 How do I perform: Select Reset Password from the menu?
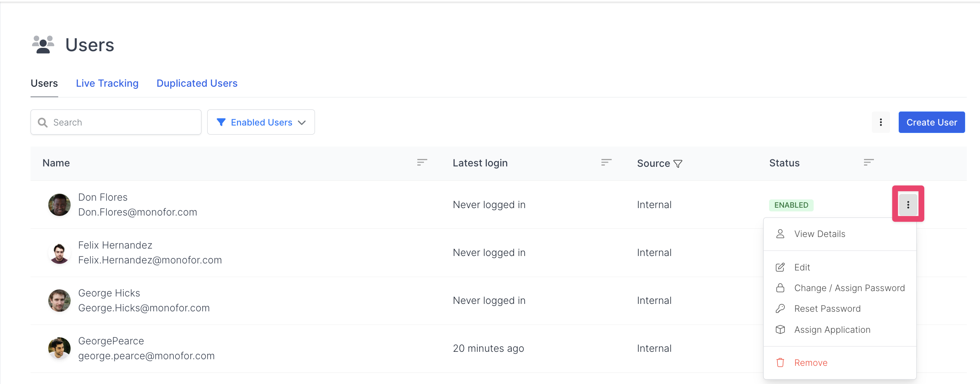(x=827, y=309)
